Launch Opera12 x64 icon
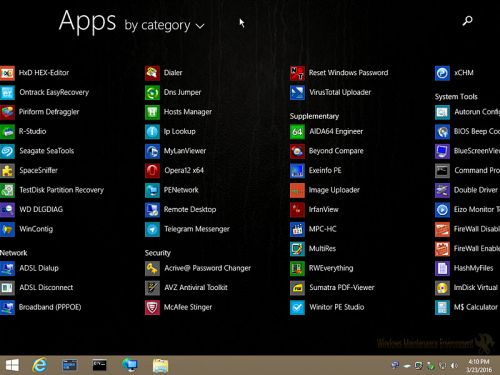The height and width of the screenshot is (375, 500). (x=152, y=171)
